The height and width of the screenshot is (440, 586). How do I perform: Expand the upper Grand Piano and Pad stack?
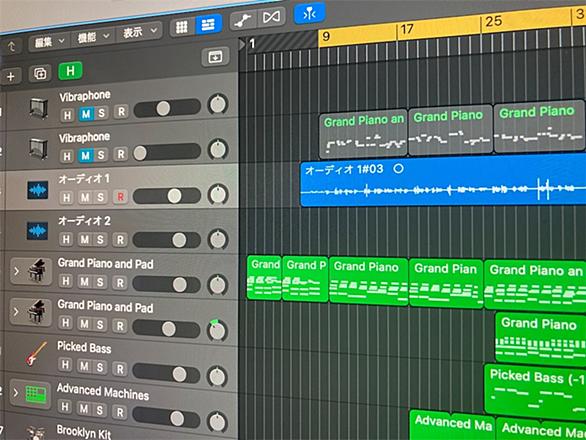(16, 271)
